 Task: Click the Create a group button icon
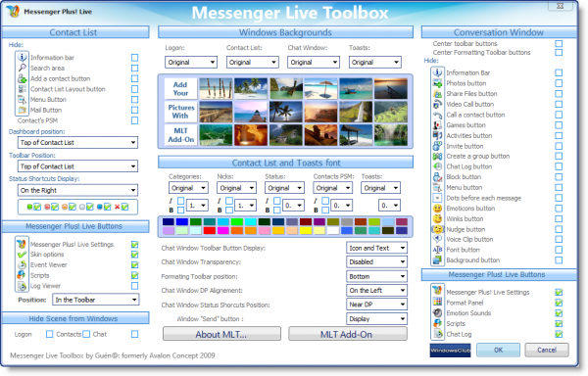click(437, 156)
